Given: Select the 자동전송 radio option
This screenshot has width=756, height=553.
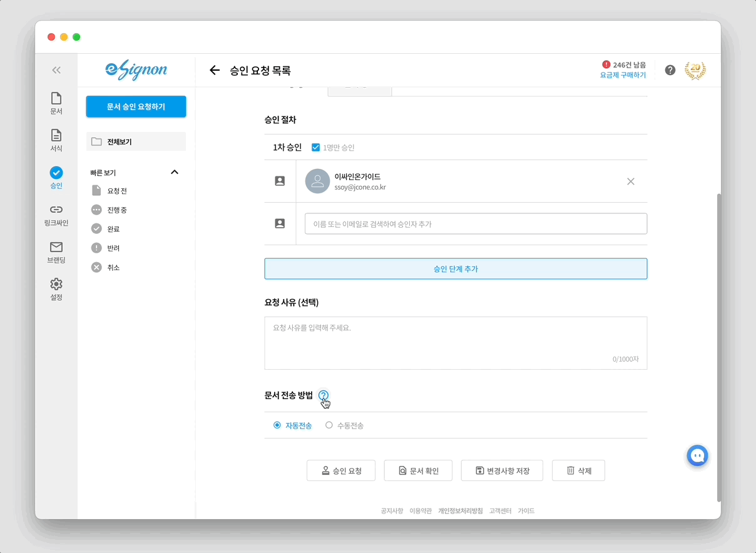Looking at the screenshot, I should [277, 425].
